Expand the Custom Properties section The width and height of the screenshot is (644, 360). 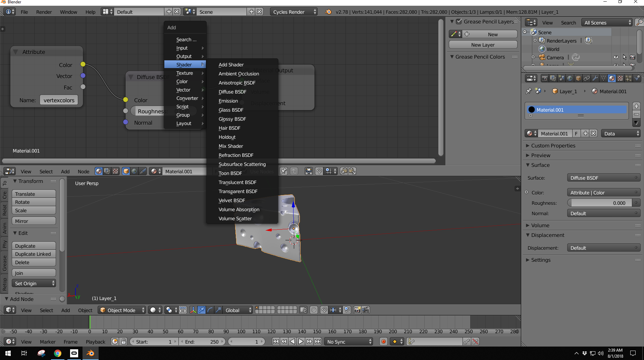click(552, 145)
